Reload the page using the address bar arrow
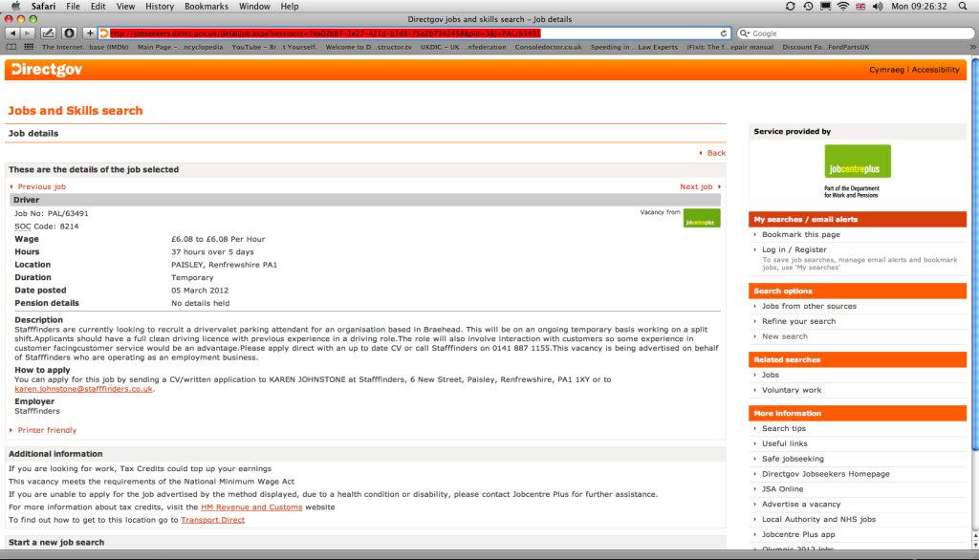 pos(724,33)
